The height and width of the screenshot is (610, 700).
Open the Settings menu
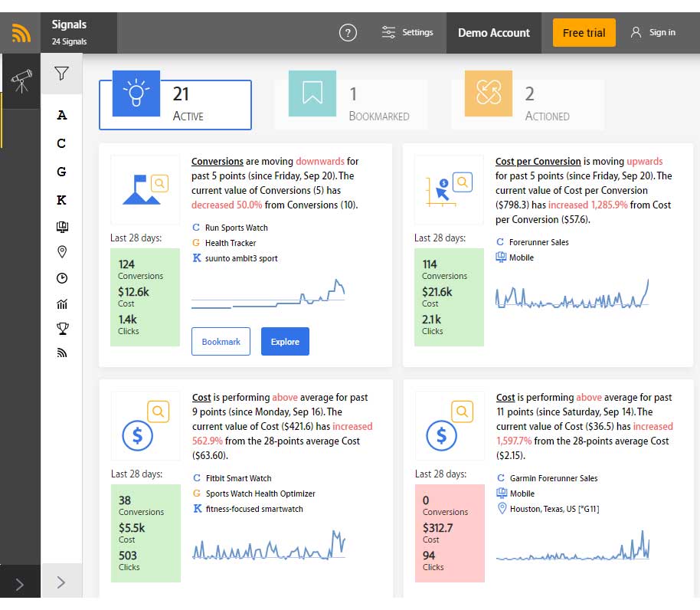(407, 33)
